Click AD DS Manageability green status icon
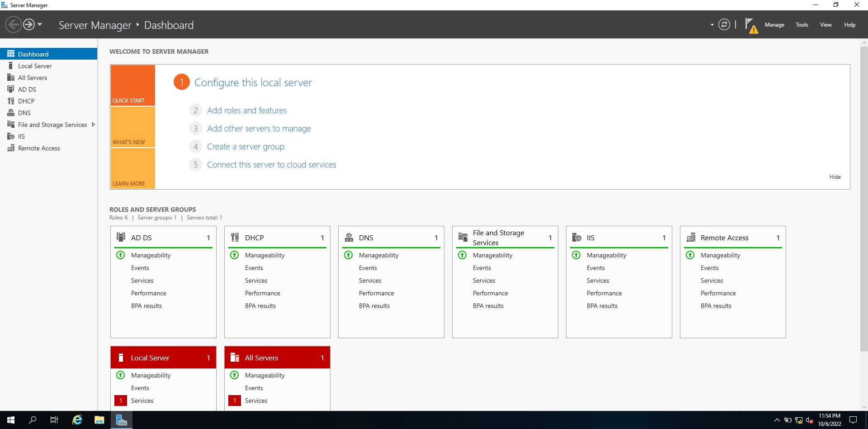This screenshot has height=429, width=868. coord(121,255)
